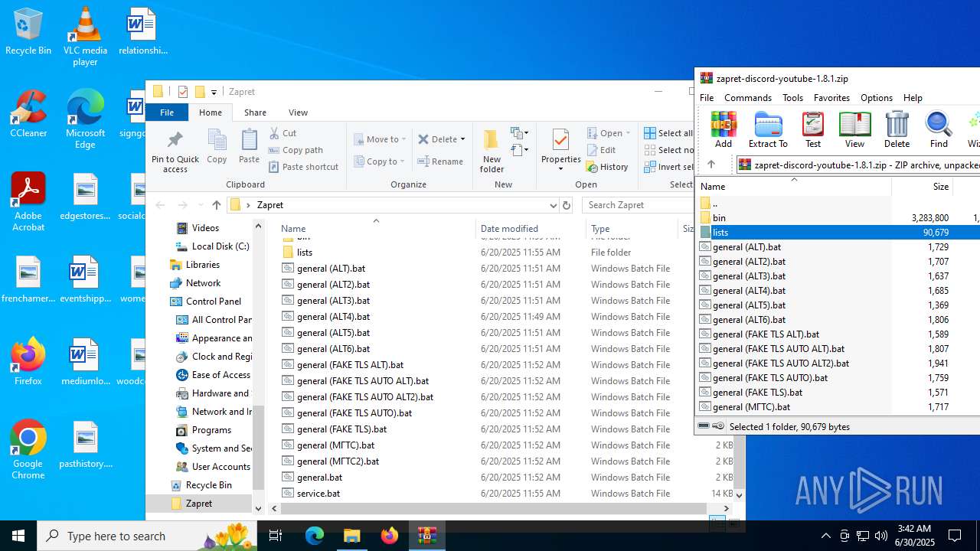Select Control Panel in navigation tree

pyautogui.click(x=213, y=302)
